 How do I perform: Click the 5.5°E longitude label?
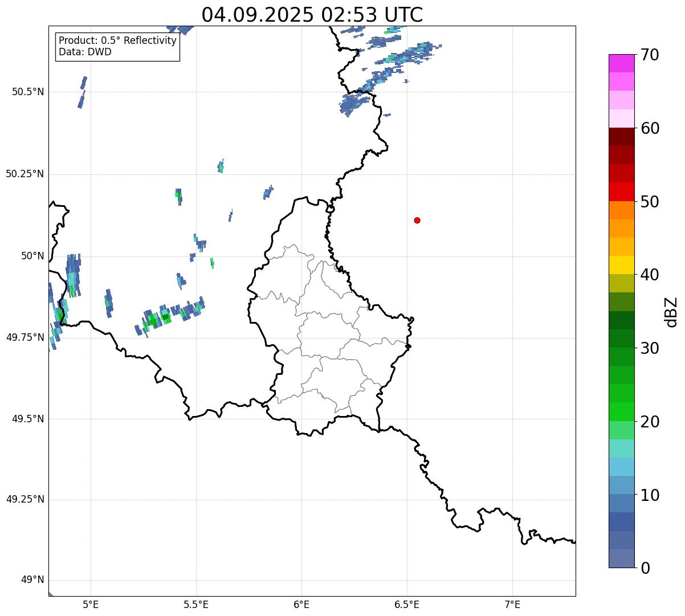pyautogui.click(x=196, y=605)
